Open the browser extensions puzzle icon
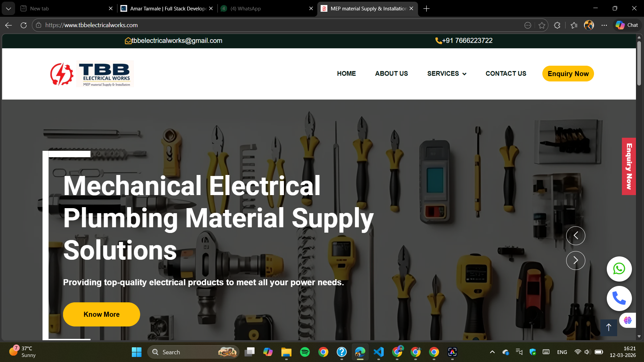The height and width of the screenshot is (362, 644). pyautogui.click(x=557, y=25)
